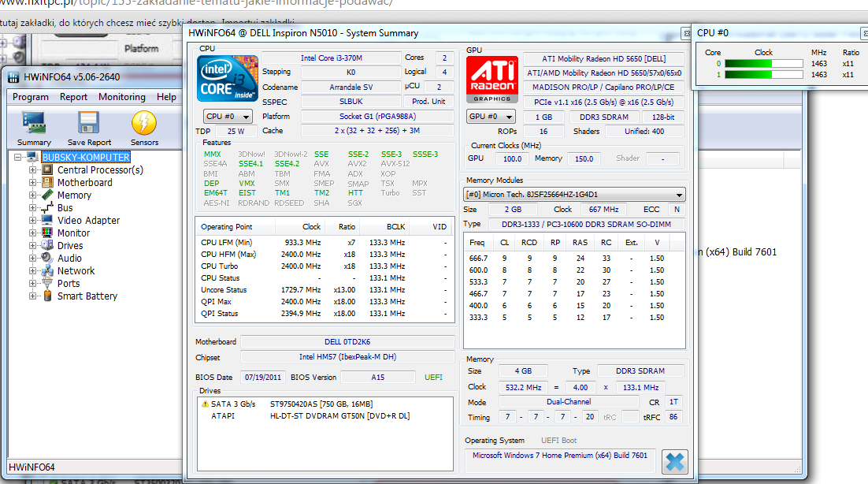Click the UEFI label next to BIOS Version
Image resolution: width=868 pixels, height=484 pixels.
coord(433,377)
